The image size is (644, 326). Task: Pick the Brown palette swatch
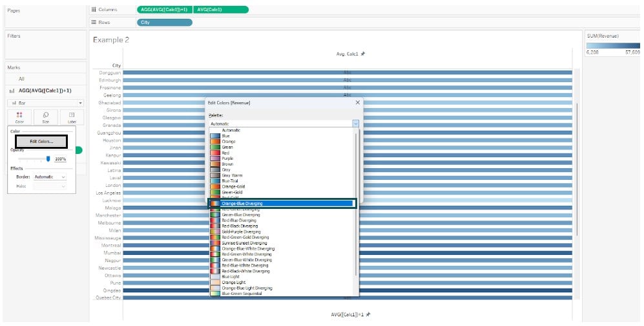[x=215, y=164]
